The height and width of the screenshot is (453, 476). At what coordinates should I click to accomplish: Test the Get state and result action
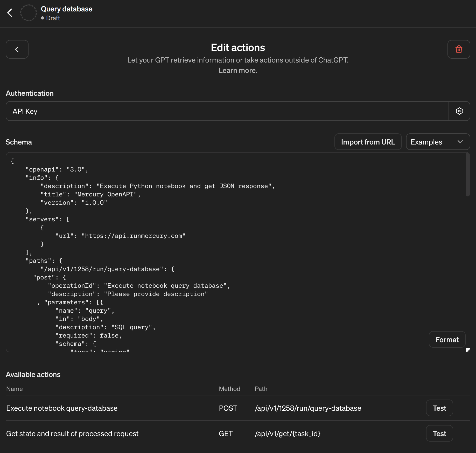[439, 433]
